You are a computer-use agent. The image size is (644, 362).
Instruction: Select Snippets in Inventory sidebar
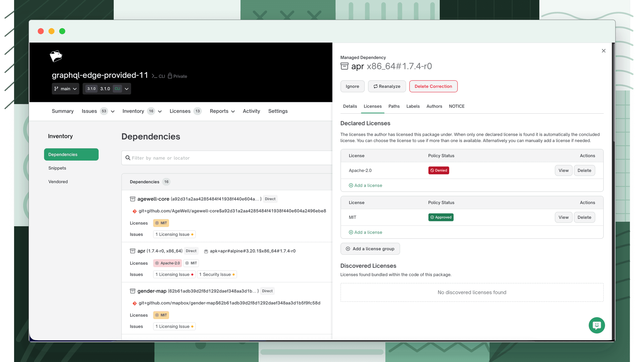[x=57, y=168]
